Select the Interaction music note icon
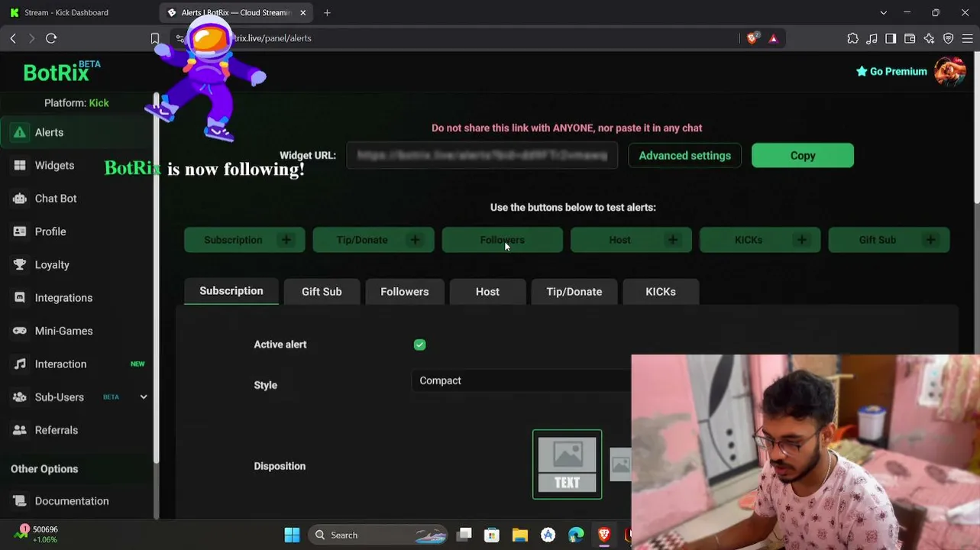 click(20, 364)
